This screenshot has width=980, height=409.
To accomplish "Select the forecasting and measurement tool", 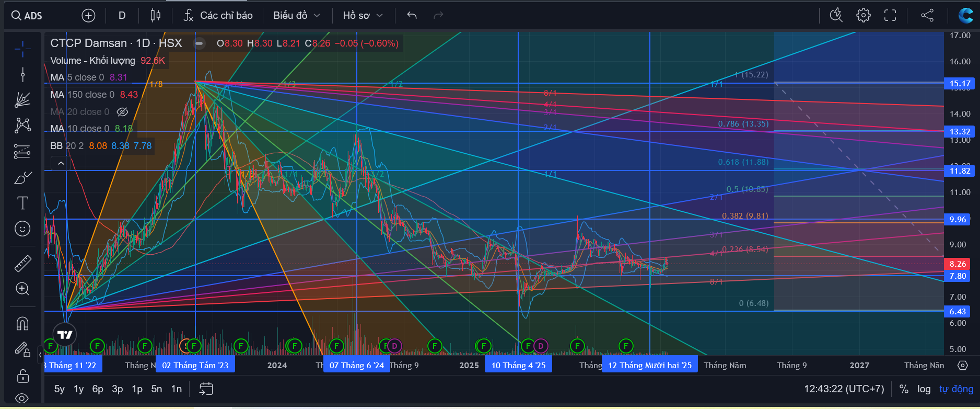I will [22, 151].
